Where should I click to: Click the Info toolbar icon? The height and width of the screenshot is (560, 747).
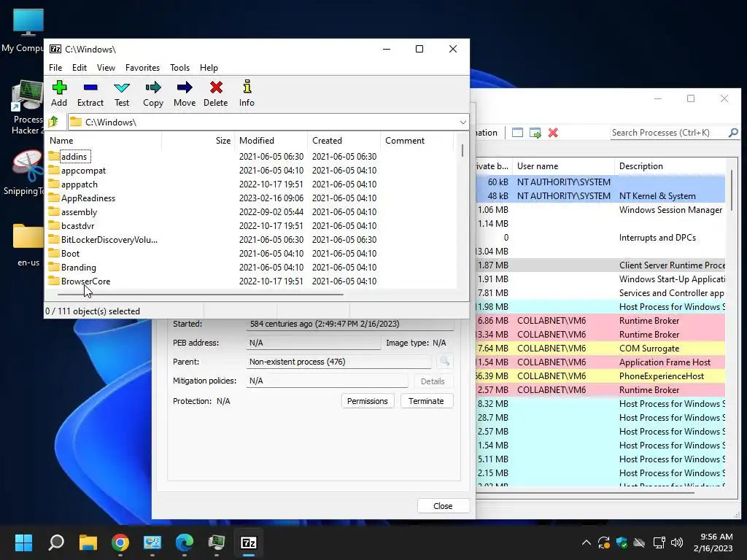[x=247, y=93]
